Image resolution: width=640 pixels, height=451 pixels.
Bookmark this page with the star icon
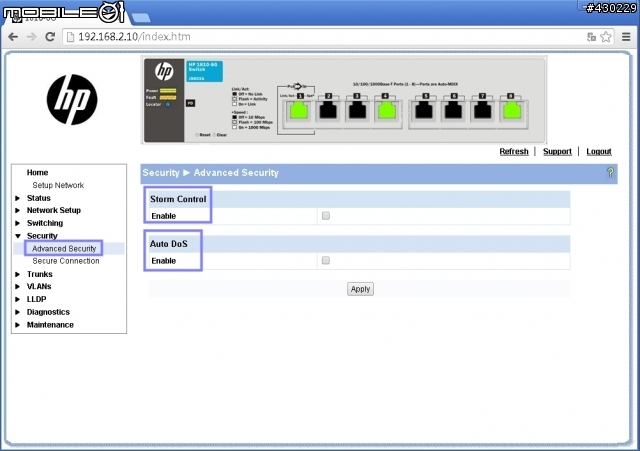pyautogui.click(x=606, y=37)
